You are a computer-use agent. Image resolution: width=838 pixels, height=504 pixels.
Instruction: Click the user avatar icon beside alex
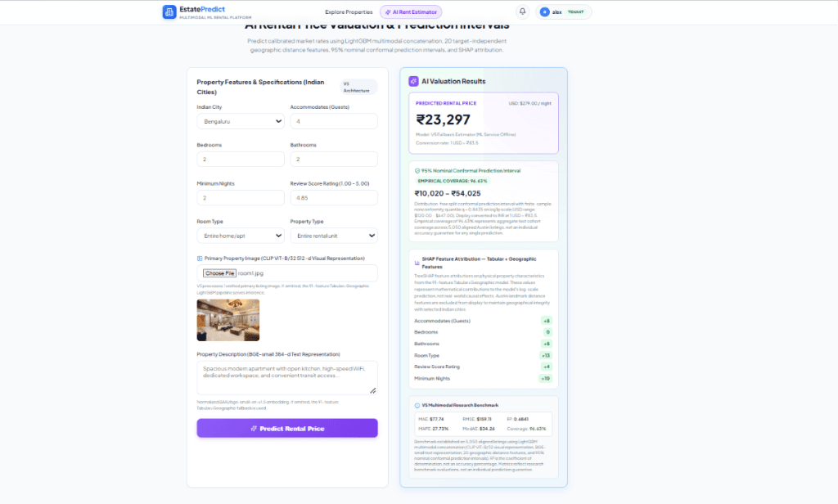pyautogui.click(x=544, y=11)
